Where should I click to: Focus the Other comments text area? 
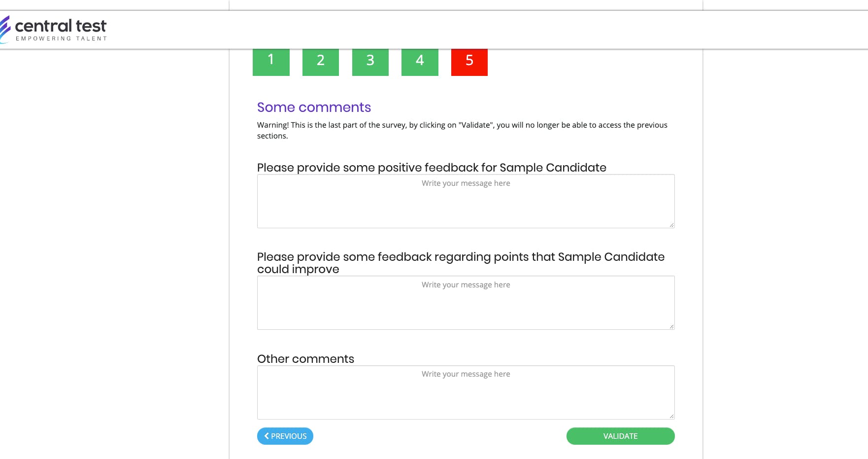click(x=466, y=392)
